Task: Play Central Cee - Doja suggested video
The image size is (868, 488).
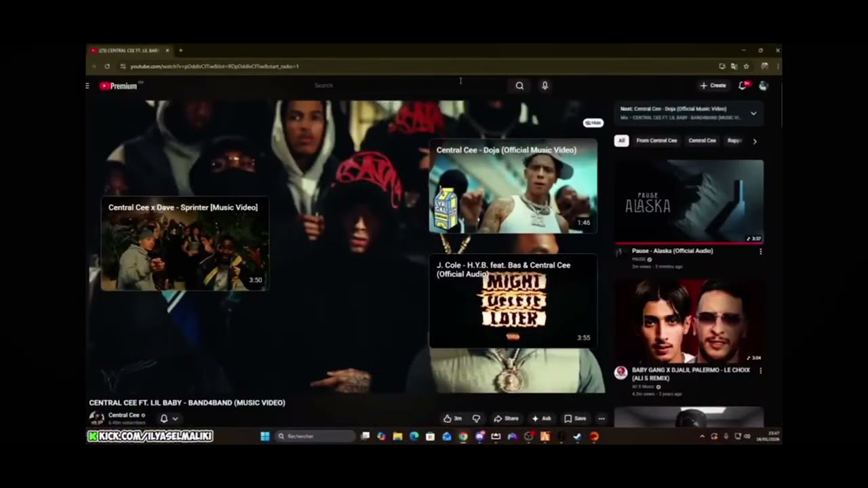Action: pyautogui.click(x=513, y=186)
